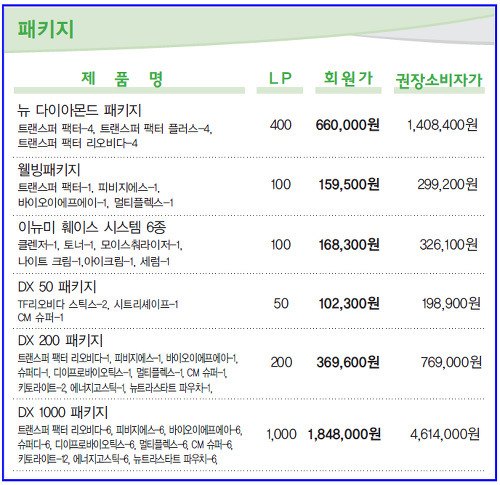Viewport: 500px width, 485px height.
Task: Click LP value 50
Action: click(281, 303)
